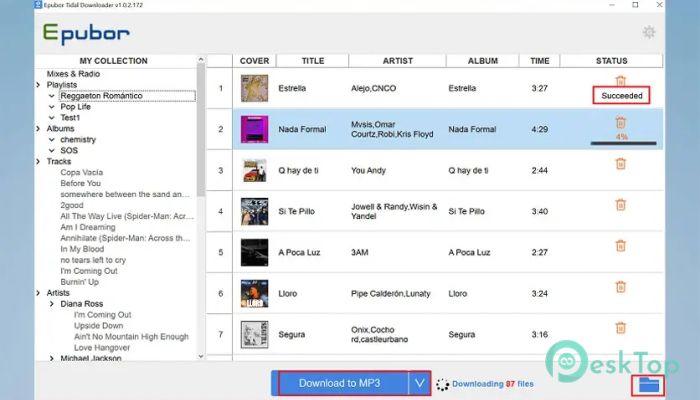
Task: Select Before You track in tree
Action: click(x=80, y=183)
